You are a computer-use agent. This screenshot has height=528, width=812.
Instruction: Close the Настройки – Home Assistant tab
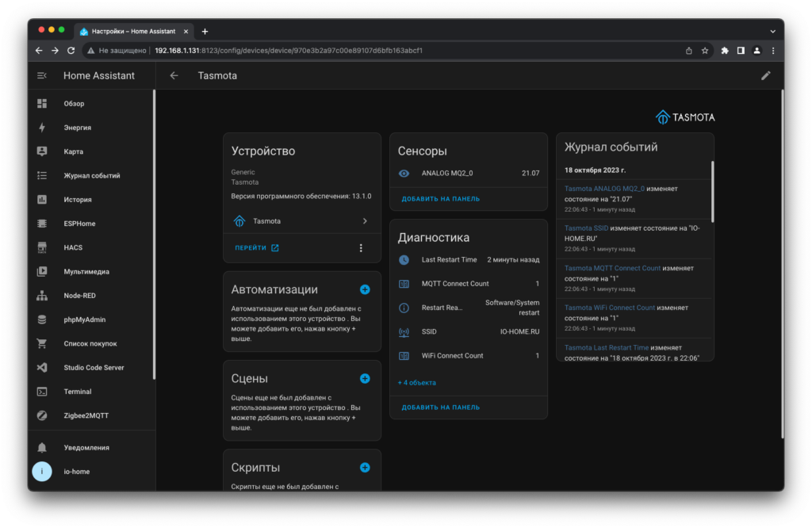click(186, 32)
